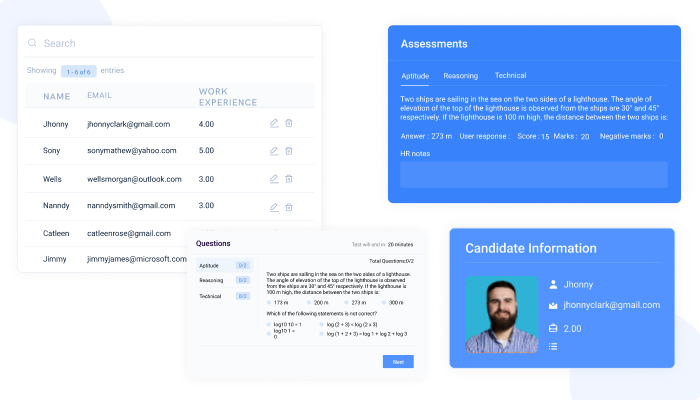Click the EMAIL column header

click(x=99, y=95)
